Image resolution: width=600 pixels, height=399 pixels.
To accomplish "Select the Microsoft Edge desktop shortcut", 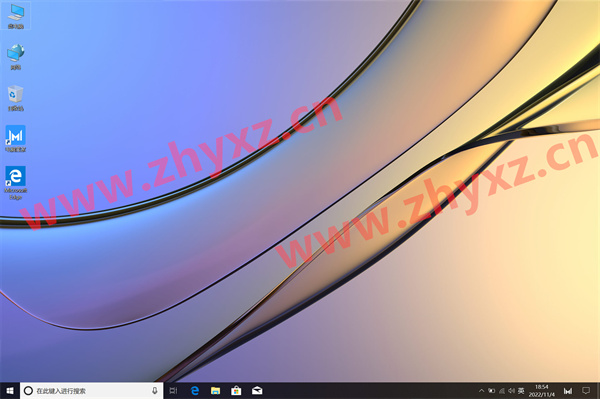I will pos(16,183).
